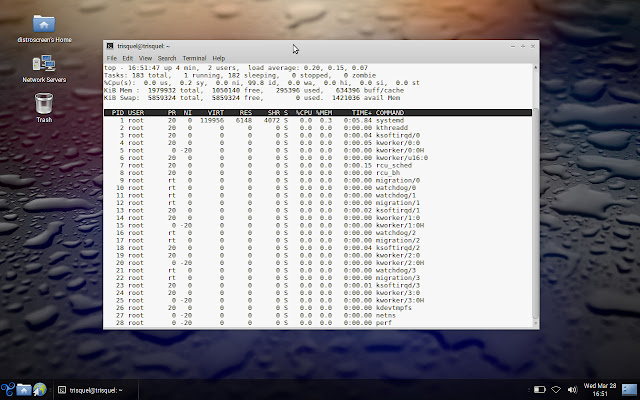Click the VIRT column header
640x400 pixels.
pos(216,113)
